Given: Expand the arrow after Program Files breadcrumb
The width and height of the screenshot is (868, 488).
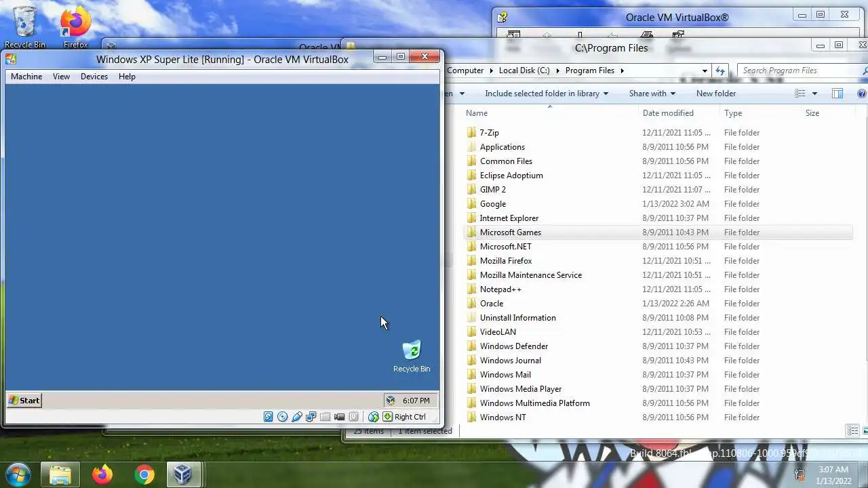Looking at the screenshot, I should tap(621, 70).
